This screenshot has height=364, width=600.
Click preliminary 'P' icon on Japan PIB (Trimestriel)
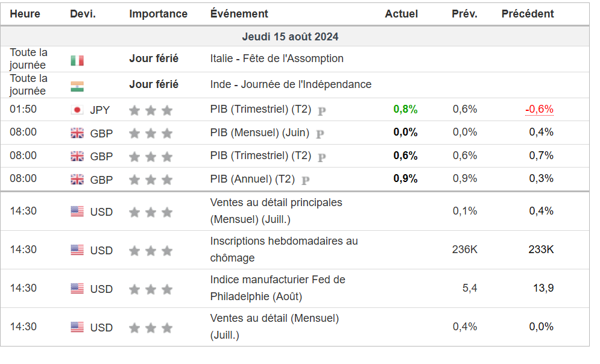(x=321, y=111)
